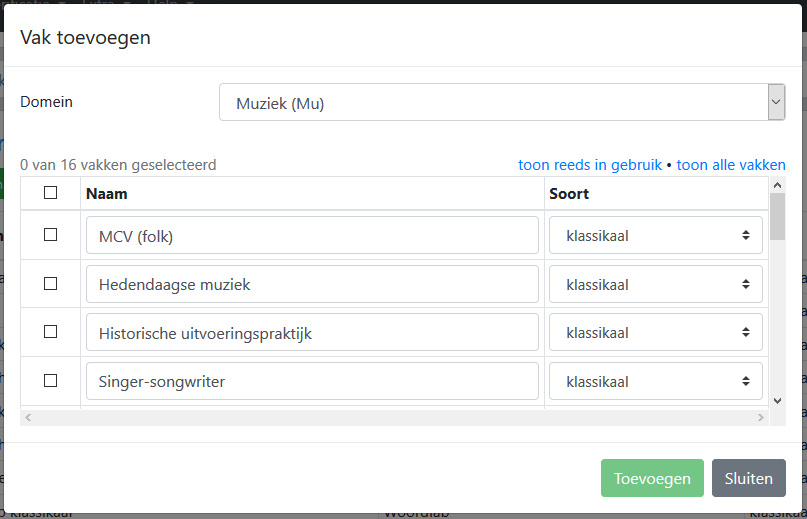Image resolution: width=807 pixels, height=519 pixels.
Task: Select the Singer-songwriter row checkbox
Action: pos(50,381)
